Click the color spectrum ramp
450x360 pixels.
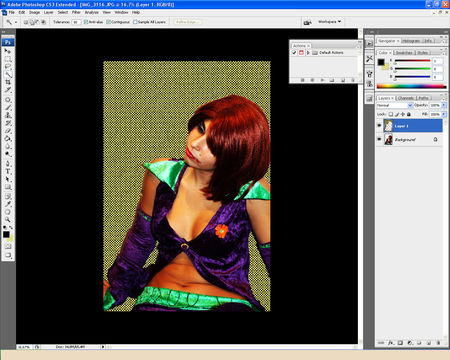click(411, 86)
